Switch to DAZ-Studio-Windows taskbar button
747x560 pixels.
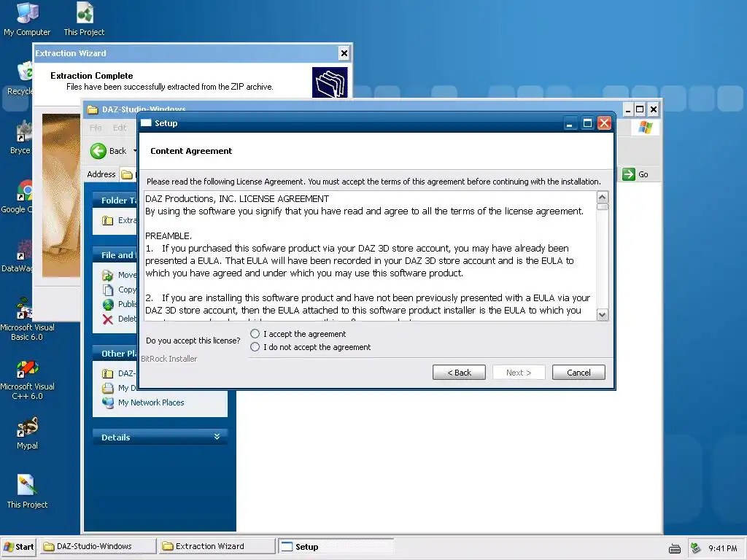(x=98, y=546)
